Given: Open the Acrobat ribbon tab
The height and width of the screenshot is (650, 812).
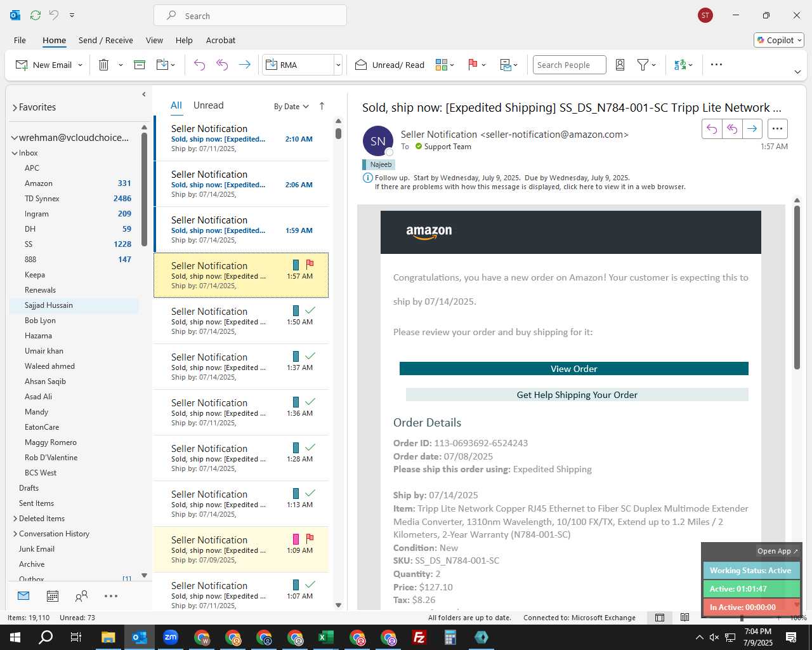Looking at the screenshot, I should point(221,40).
